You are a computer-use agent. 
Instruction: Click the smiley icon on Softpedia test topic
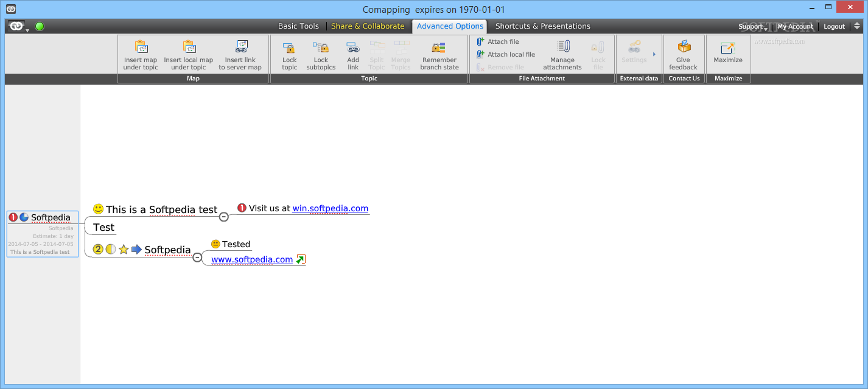click(98, 209)
